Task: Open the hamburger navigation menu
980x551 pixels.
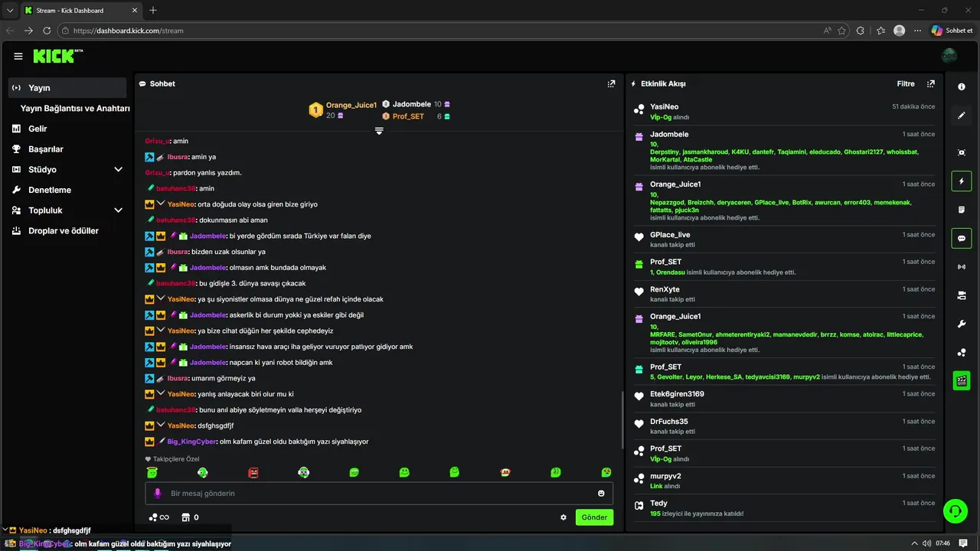Action: [18, 56]
